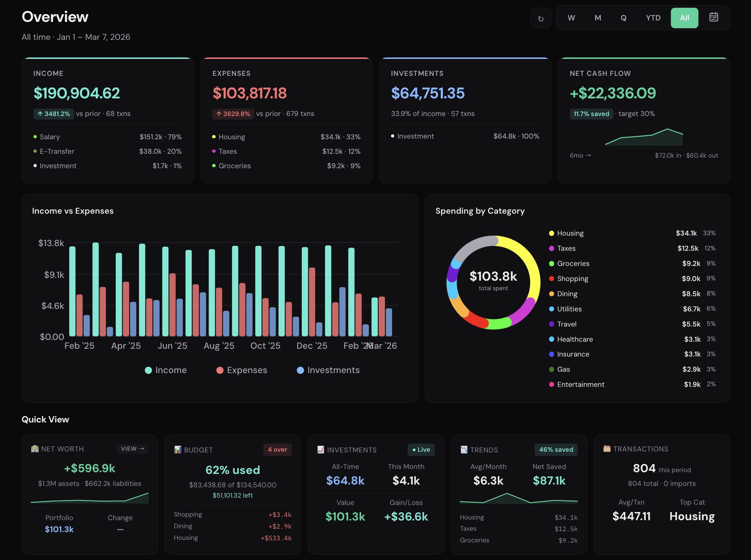Click the income increase arrow badge

coord(53,114)
